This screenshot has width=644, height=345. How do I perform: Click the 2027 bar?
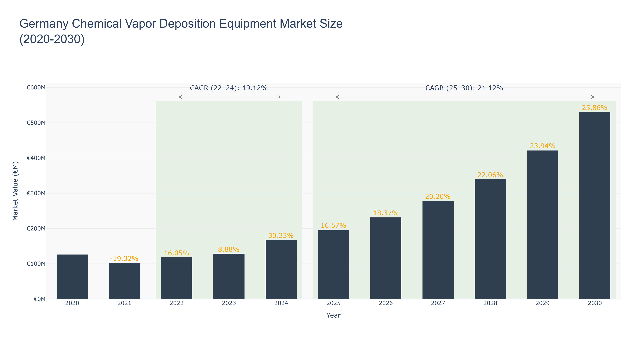pyautogui.click(x=438, y=250)
